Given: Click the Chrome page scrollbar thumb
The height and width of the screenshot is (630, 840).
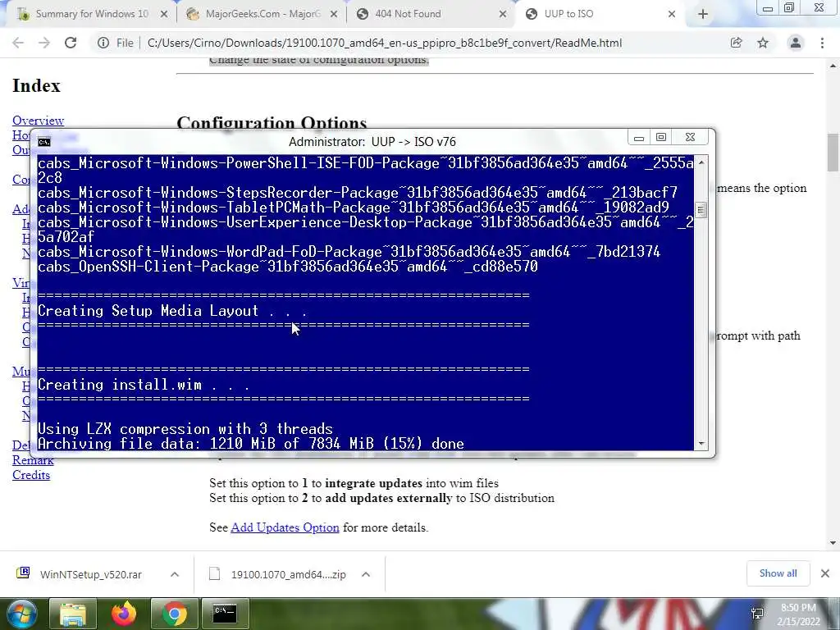Looking at the screenshot, I should tap(833, 153).
